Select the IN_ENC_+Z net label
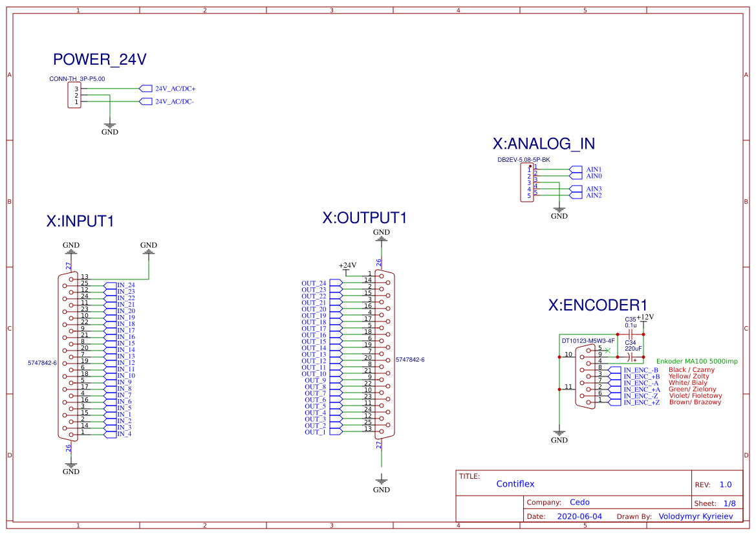756x535 pixels. pyautogui.click(x=642, y=400)
